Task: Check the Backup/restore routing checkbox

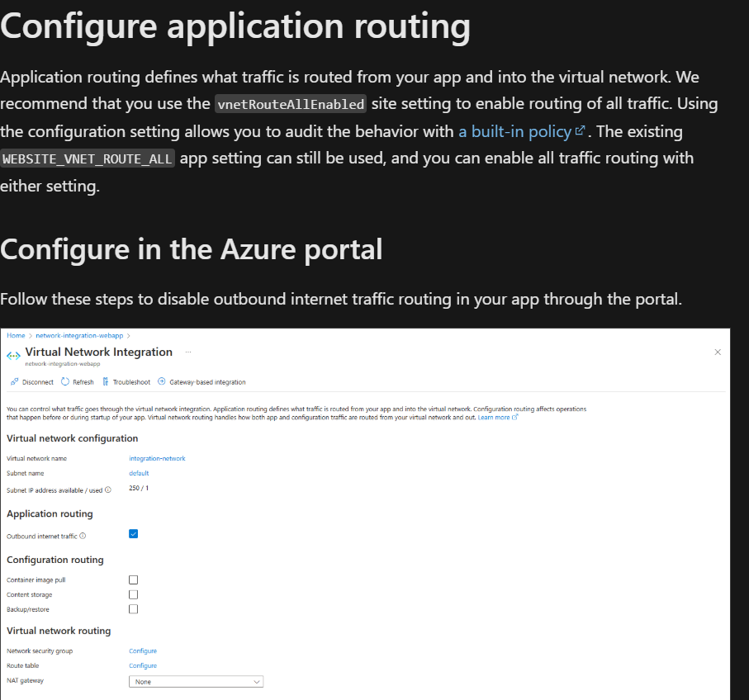Action: pyautogui.click(x=133, y=609)
